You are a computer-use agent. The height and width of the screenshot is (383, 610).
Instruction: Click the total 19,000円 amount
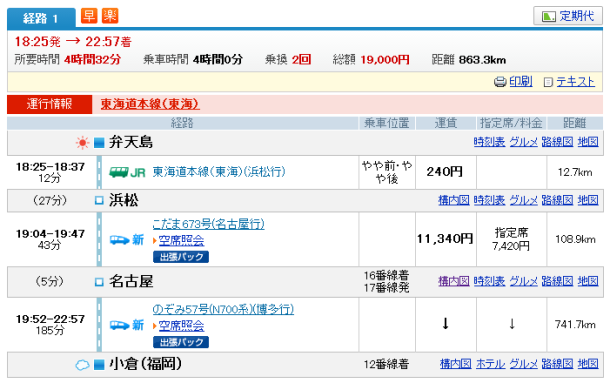coord(385,60)
